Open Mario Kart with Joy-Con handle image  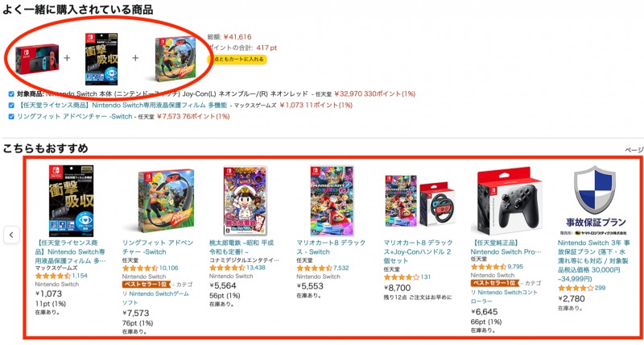pyautogui.click(x=419, y=201)
